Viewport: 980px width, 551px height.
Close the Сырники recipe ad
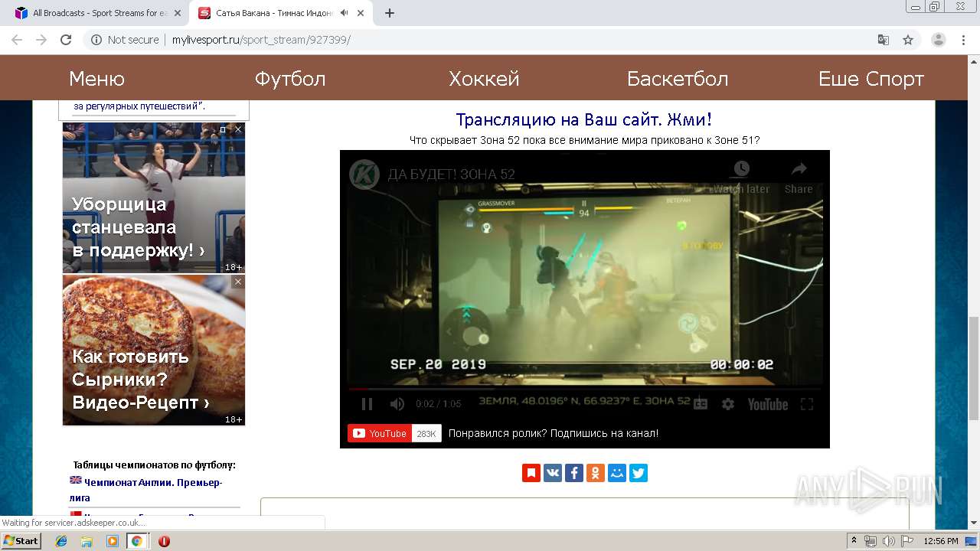click(238, 282)
